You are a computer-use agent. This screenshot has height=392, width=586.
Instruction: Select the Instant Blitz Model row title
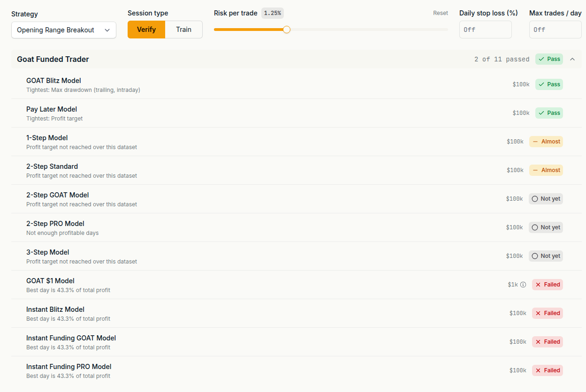point(55,309)
